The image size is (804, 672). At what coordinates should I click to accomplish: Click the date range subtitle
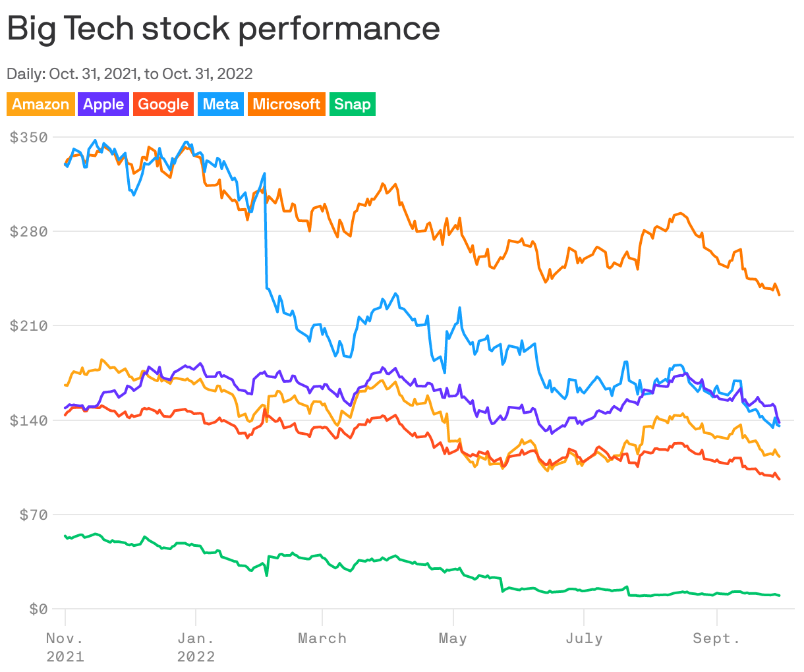130,73
